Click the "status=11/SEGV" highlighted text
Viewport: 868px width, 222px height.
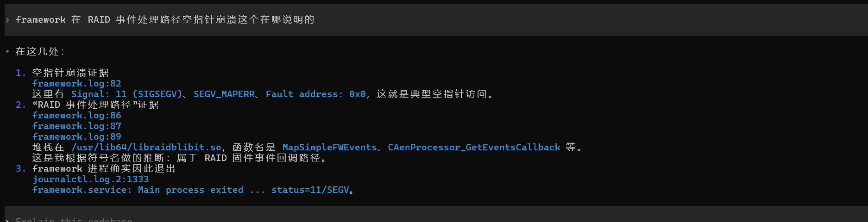[310, 190]
